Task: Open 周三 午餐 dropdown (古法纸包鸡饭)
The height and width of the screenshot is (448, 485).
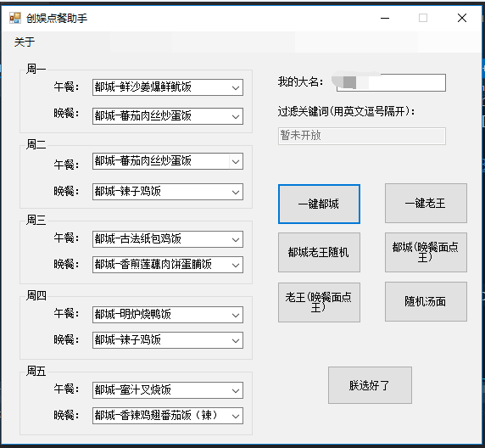Action: [x=168, y=239]
